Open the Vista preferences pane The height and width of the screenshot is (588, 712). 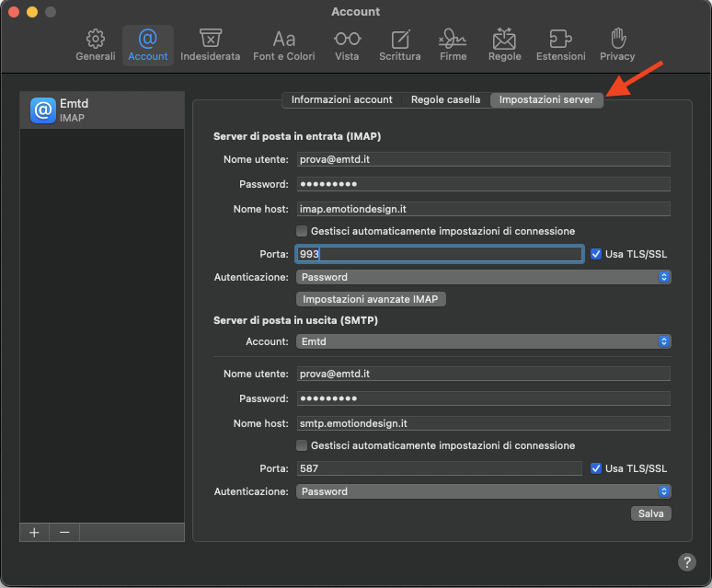point(347,45)
